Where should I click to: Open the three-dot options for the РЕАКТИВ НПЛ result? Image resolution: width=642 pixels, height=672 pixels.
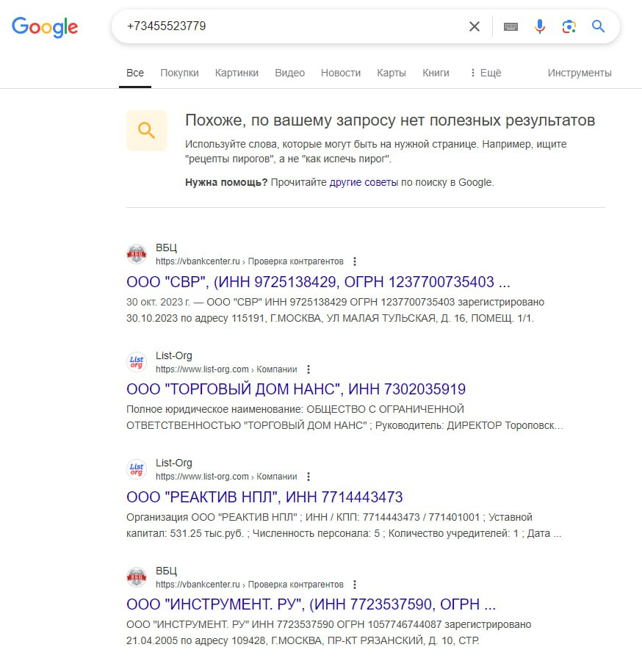click(x=308, y=477)
